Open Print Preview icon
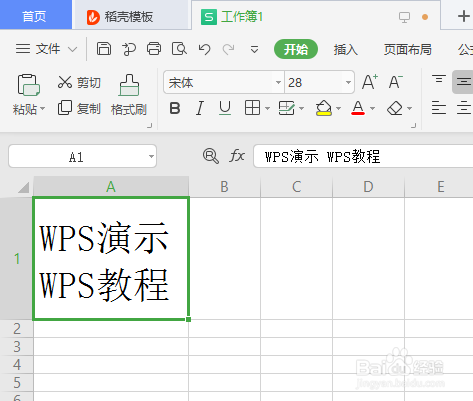This screenshot has height=401, width=473. point(179,49)
